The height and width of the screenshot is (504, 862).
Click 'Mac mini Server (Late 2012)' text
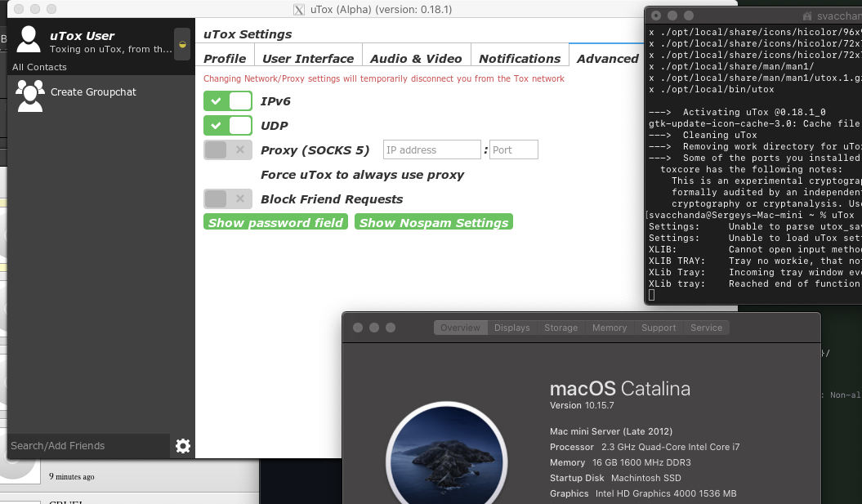[x=611, y=431]
